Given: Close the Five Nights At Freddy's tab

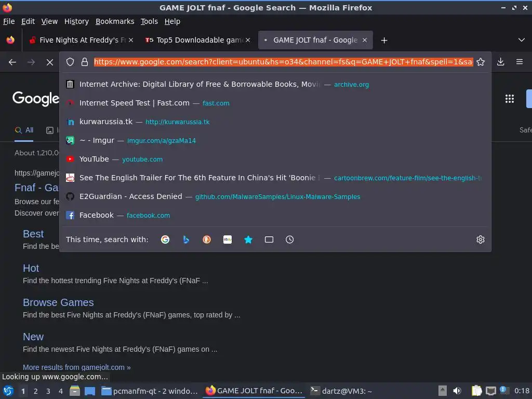Looking at the screenshot, I should pyautogui.click(x=131, y=40).
